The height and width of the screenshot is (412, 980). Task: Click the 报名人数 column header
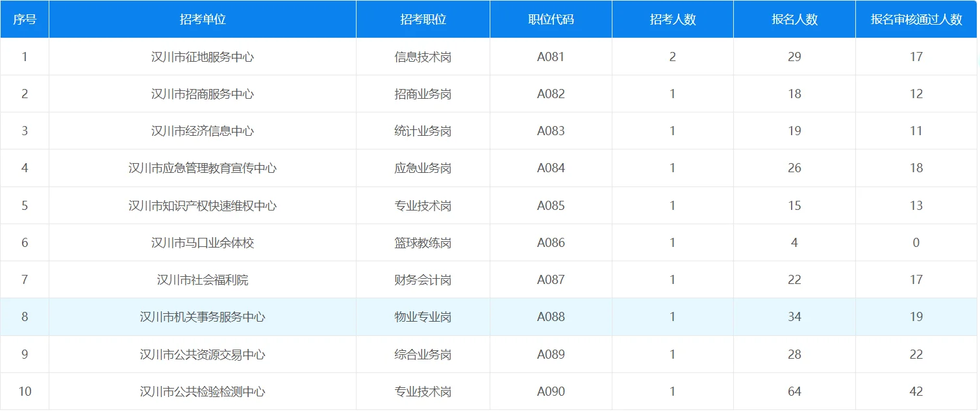pyautogui.click(x=794, y=19)
